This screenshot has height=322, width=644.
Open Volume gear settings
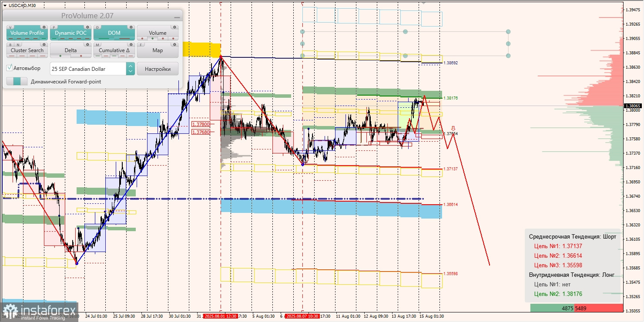(174, 27)
